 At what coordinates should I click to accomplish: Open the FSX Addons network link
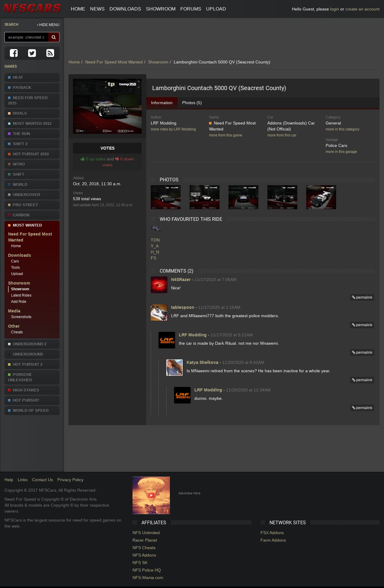[x=272, y=533]
